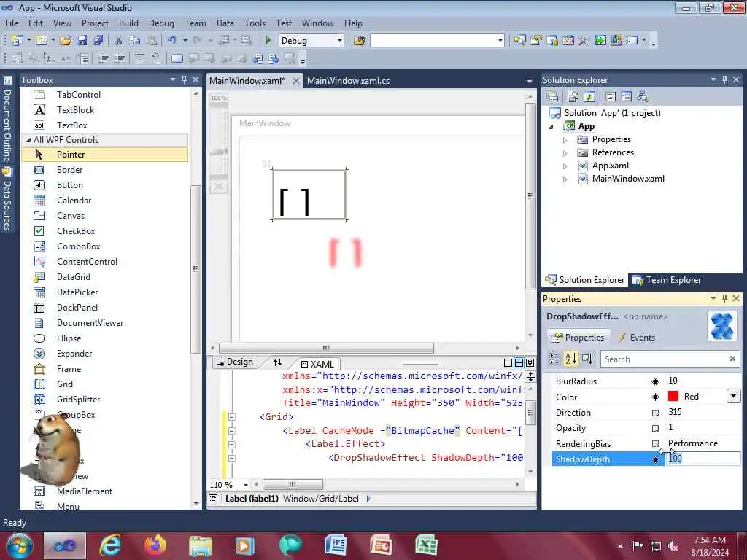Start debugging with the green play icon
The height and width of the screenshot is (560, 747).
click(x=268, y=41)
